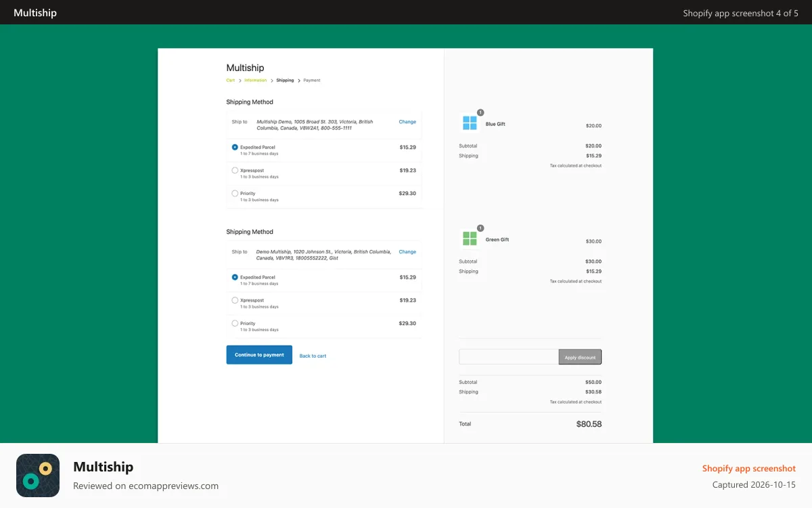Click the $50.00 order subtotal

click(x=593, y=382)
